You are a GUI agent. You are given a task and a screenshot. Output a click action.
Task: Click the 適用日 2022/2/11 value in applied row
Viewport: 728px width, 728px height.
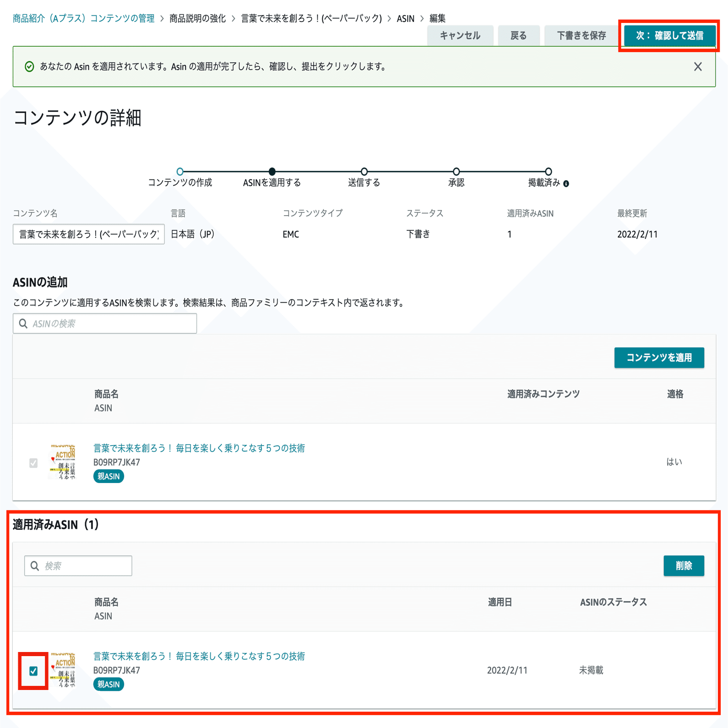pos(507,670)
